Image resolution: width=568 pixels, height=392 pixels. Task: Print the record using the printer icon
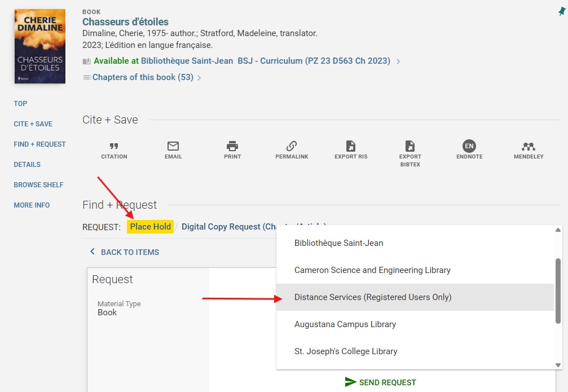click(x=232, y=147)
